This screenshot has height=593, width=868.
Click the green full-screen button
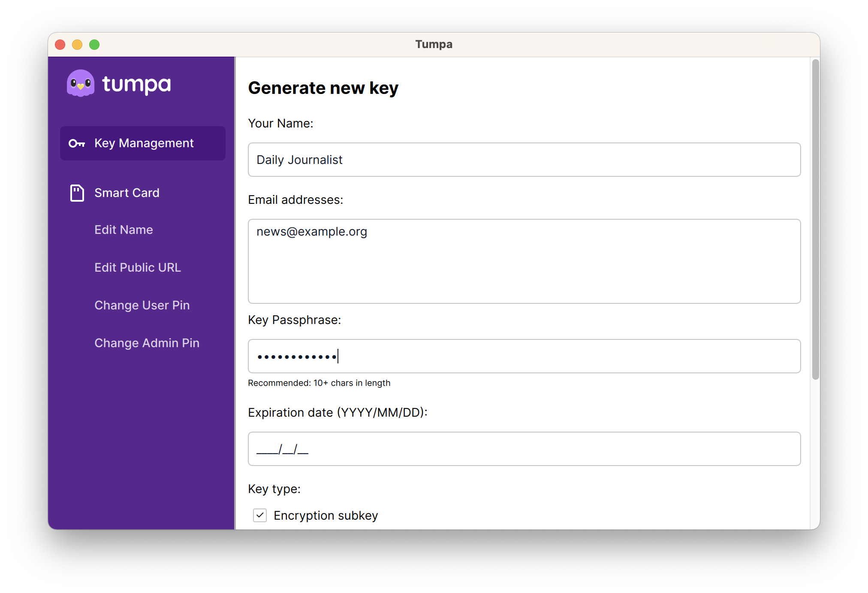pos(95,45)
